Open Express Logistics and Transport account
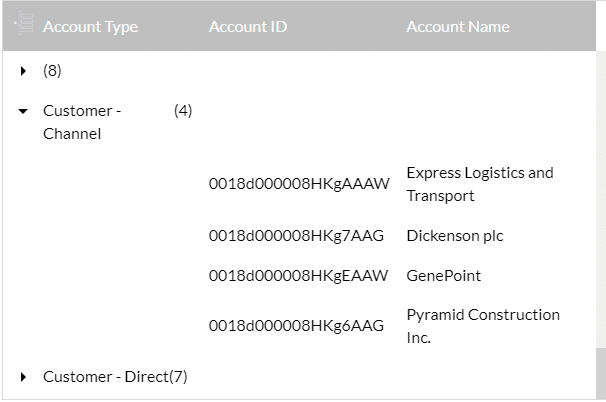 click(x=480, y=184)
